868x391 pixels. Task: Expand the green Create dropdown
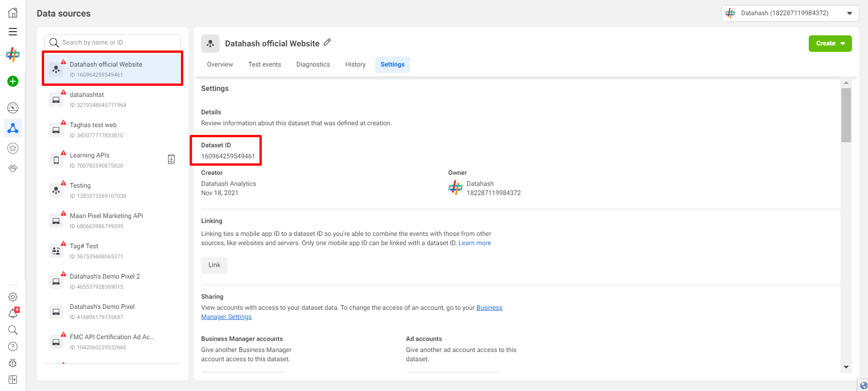click(830, 44)
